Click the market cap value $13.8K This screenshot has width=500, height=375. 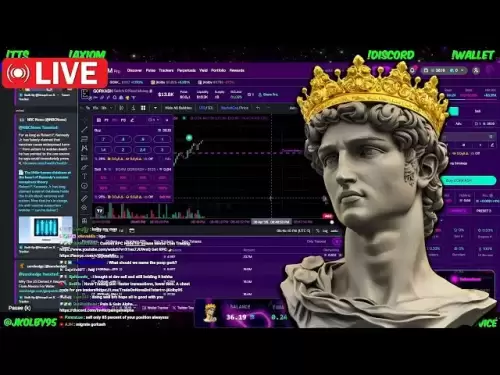click(x=166, y=94)
